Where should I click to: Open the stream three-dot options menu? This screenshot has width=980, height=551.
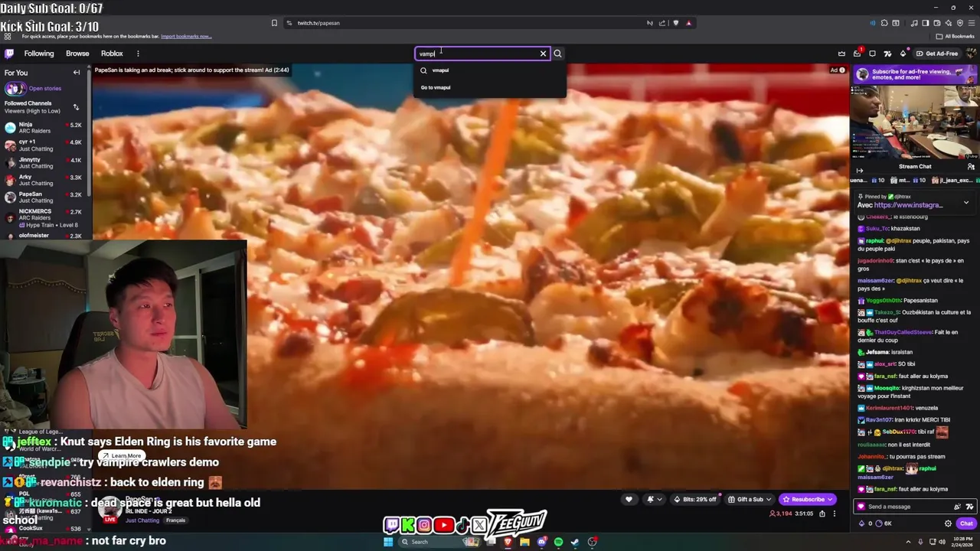pos(835,514)
